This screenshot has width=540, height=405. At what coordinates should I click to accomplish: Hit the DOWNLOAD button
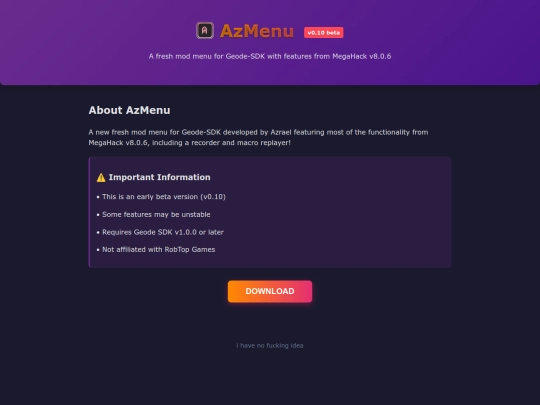coord(270,291)
